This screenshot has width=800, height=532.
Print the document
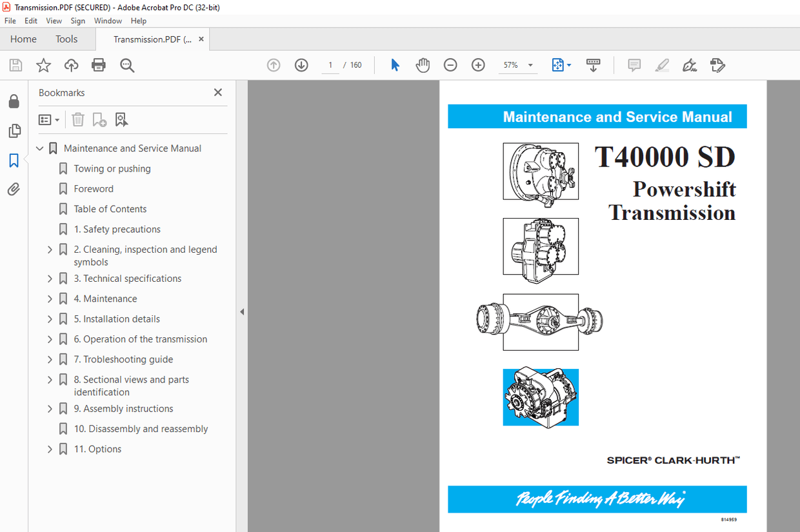(98, 64)
